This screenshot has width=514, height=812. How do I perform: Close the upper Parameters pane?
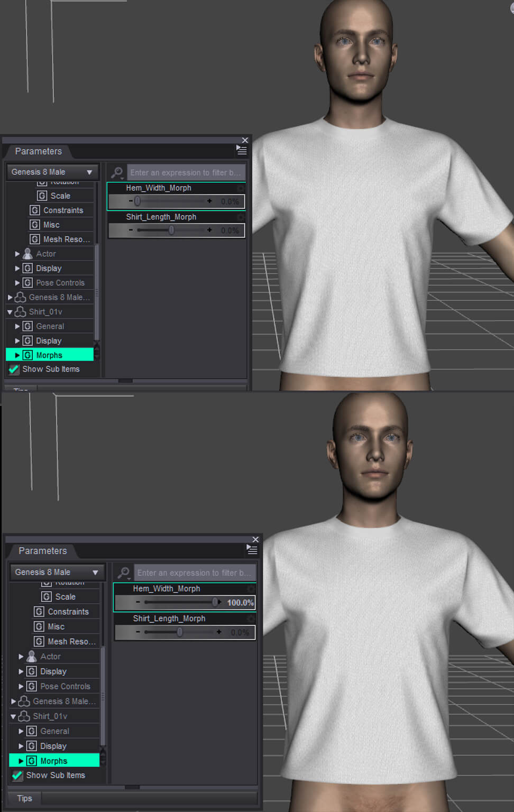tap(245, 140)
